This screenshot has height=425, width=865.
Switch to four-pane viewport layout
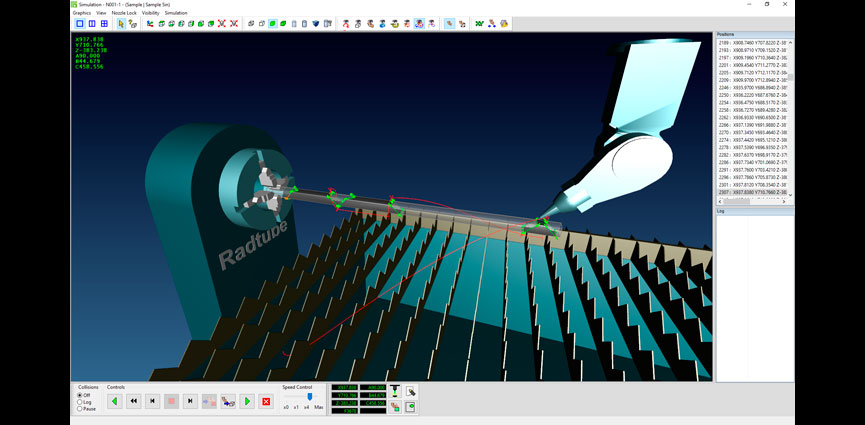[x=104, y=23]
